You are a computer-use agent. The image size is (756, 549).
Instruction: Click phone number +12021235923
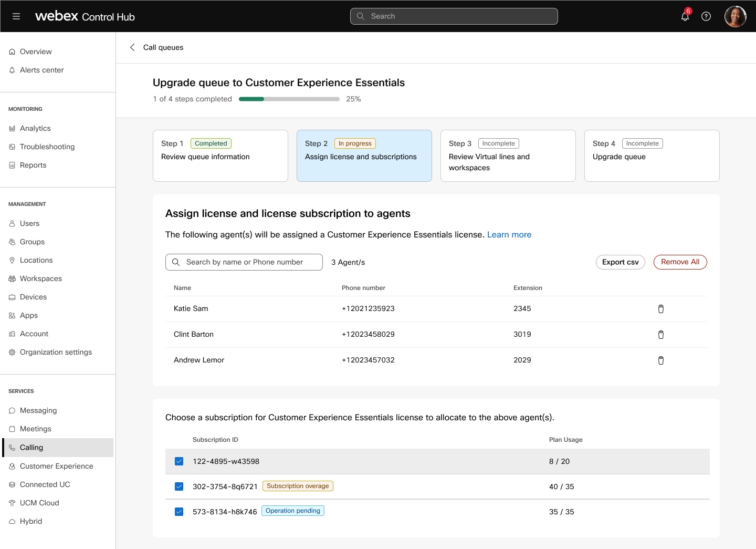tap(368, 309)
